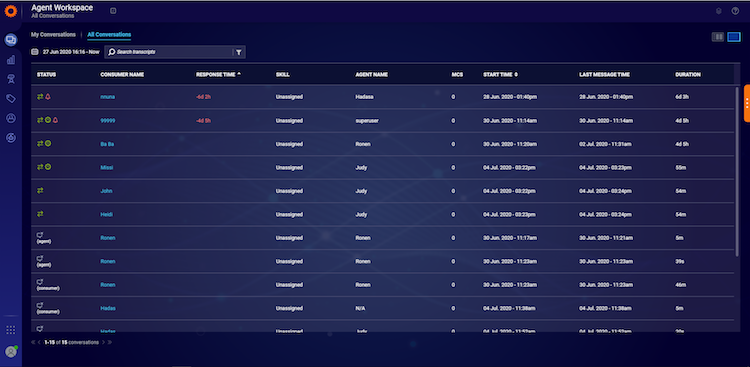The width and height of the screenshot is (750, 367).
Task: Click the calendar date range icon
Action: (x=34, y=52)
